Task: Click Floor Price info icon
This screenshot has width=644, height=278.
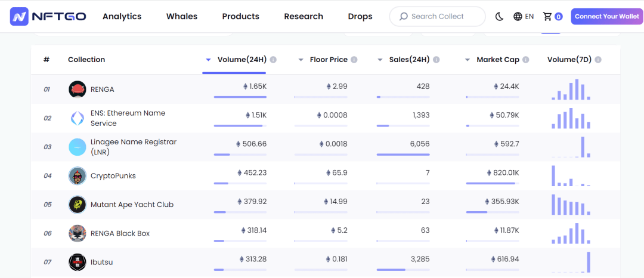Action: (x=354, y=60)
